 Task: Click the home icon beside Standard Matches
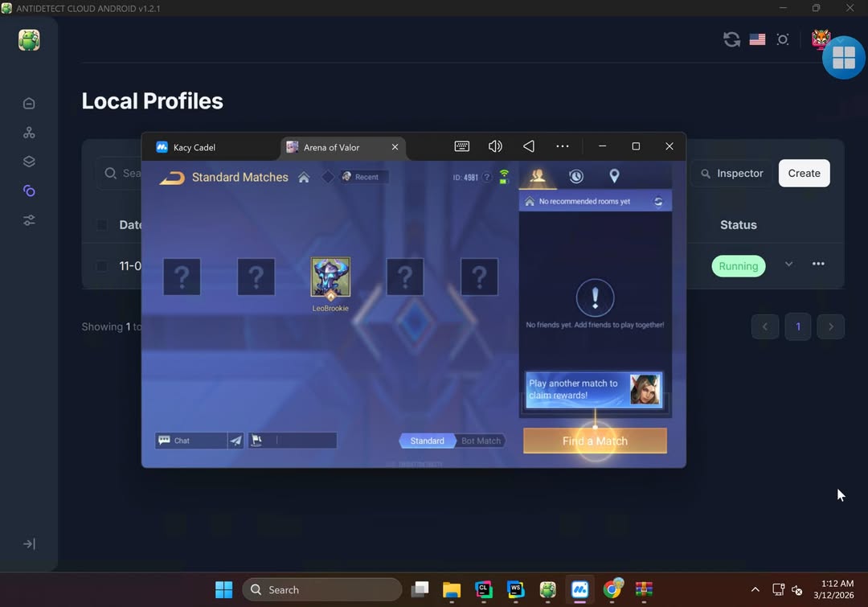pyautogui.click(x=304, y=177)
